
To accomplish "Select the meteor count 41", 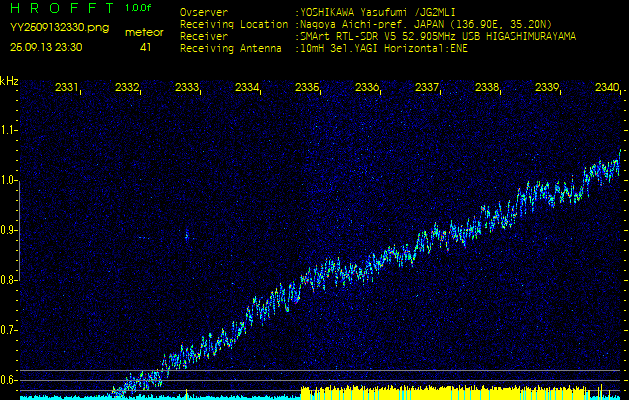I will coord(146,47).
